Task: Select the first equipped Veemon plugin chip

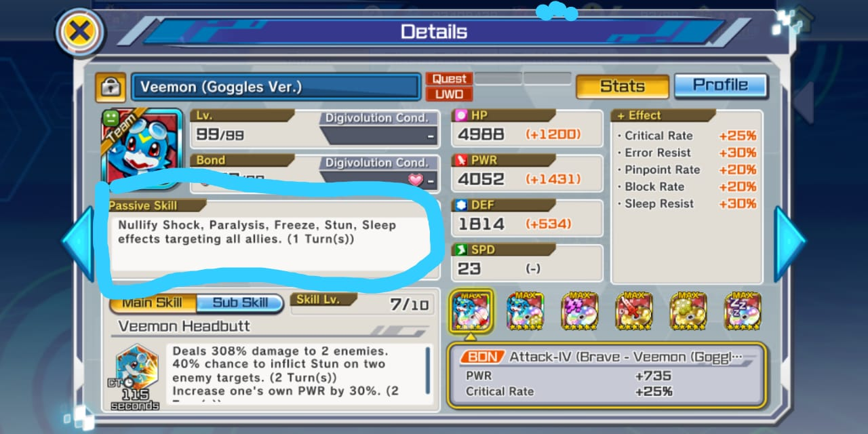Action: click(471, 311)
